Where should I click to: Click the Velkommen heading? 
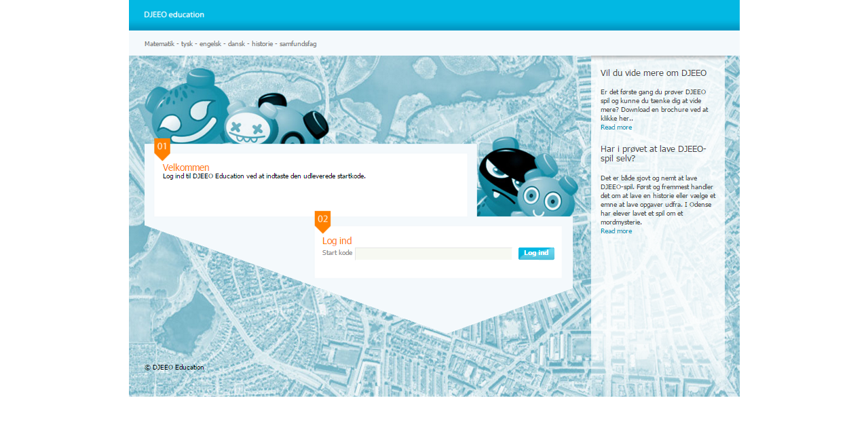pos(186,167)
